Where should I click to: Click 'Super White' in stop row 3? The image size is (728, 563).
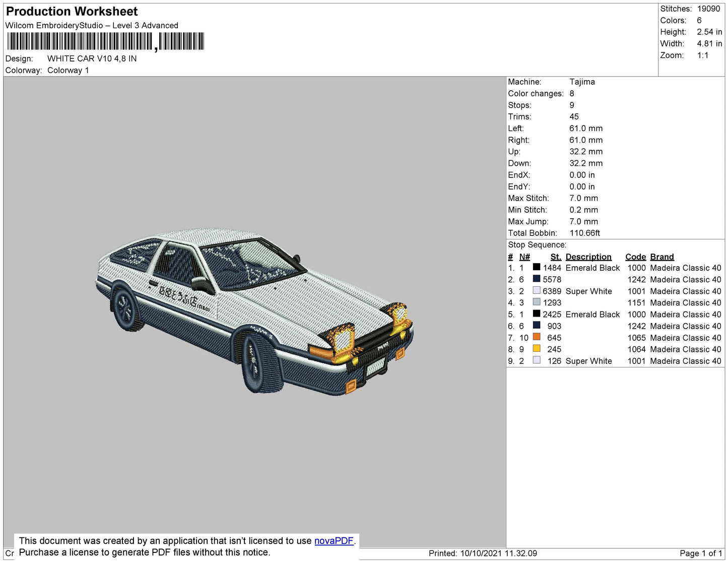tap(588, 291)
